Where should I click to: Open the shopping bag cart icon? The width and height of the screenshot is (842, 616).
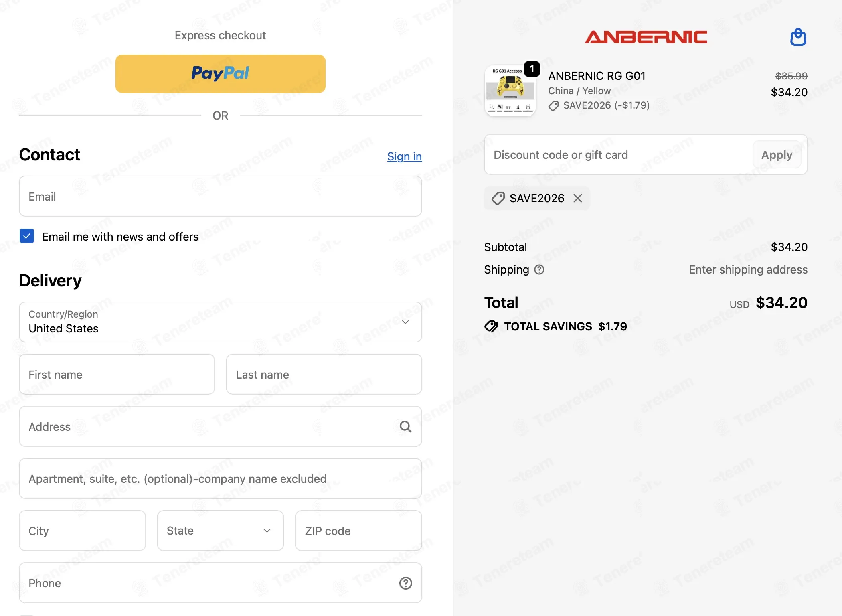[x=798, y=37]
